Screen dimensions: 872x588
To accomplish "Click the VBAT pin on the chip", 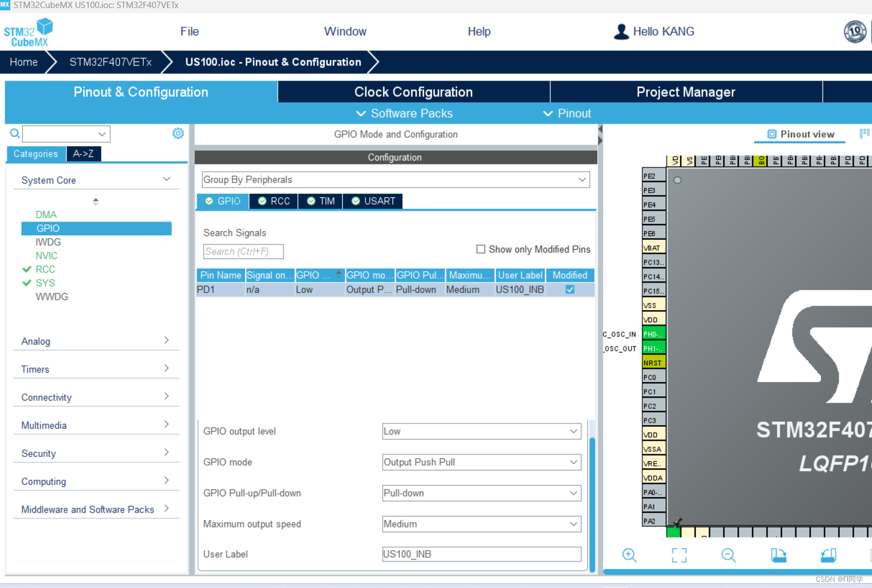I will (x=654, y=248).
